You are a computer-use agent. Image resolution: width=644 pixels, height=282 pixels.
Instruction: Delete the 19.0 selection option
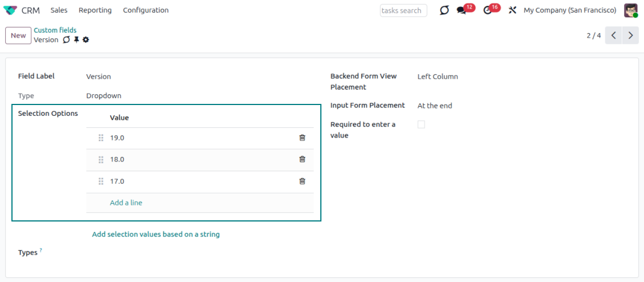click(302, 138)
